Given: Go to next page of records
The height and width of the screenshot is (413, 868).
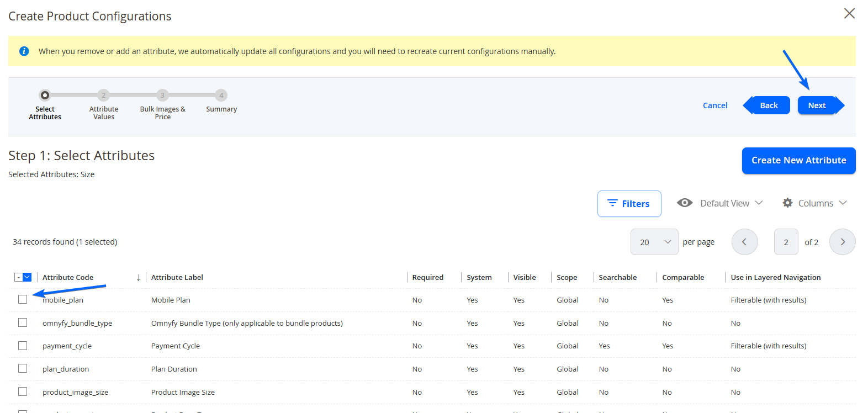Looking at the screenshot, I should 842,242.
